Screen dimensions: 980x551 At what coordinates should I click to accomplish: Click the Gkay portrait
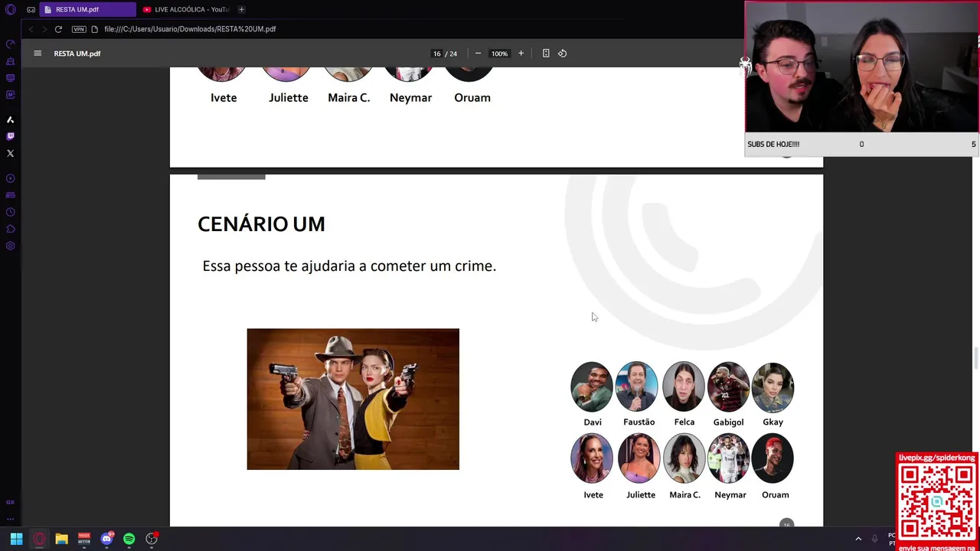pos(773,386)
